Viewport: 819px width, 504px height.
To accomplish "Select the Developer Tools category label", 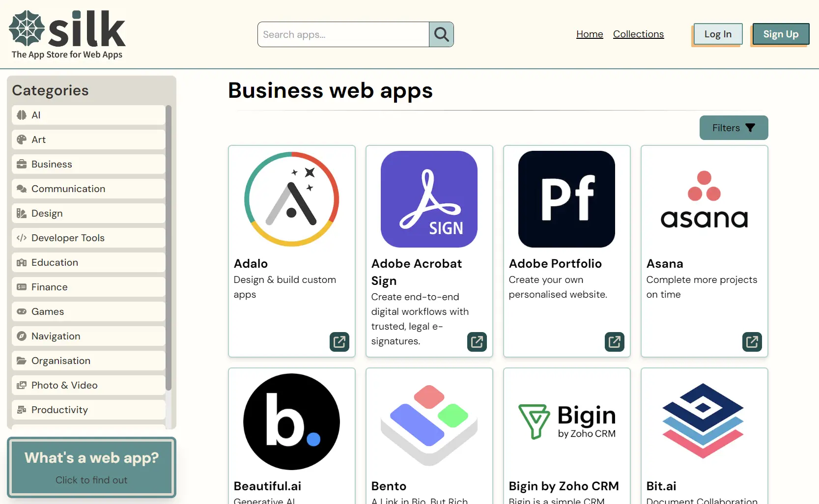I will 68,238.
